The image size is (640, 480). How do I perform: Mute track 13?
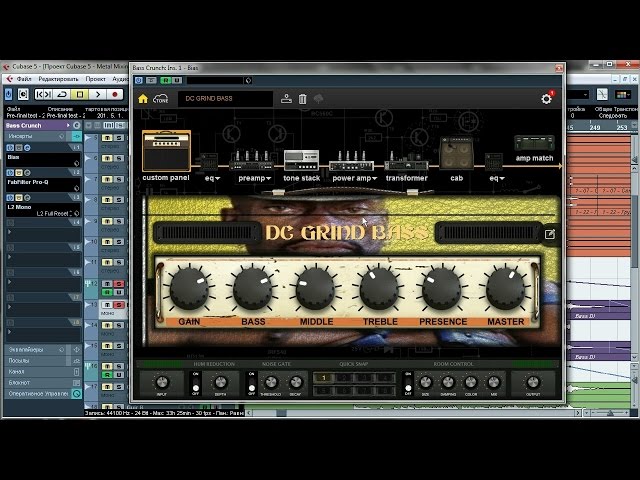pyautogui.click(x=107, y=305)
